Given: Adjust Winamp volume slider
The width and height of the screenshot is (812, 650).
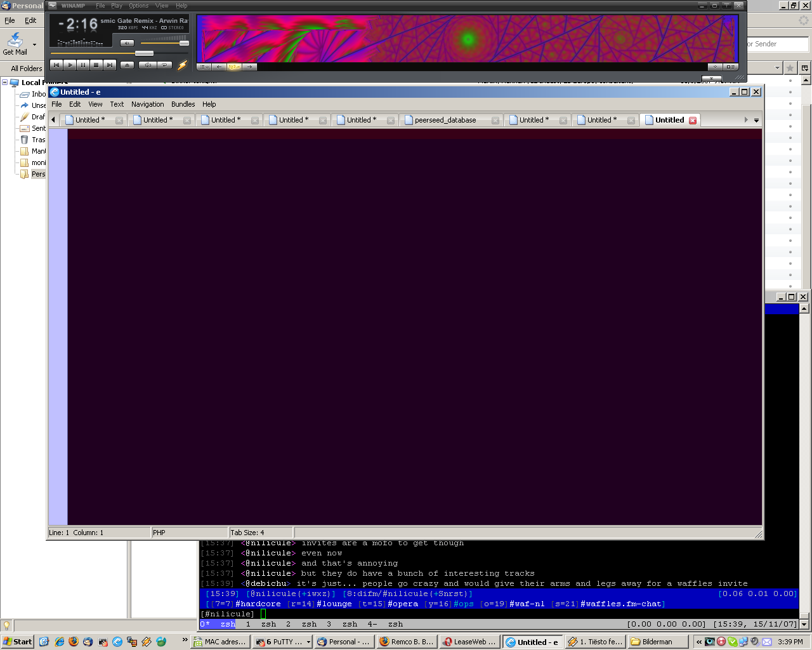Looking at the screenshot, I should 184,43.
